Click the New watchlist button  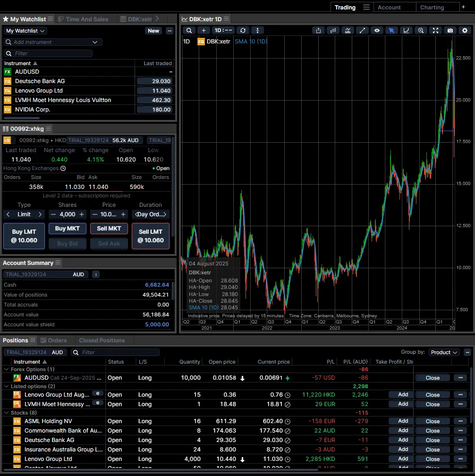click(x=153, y=31)
